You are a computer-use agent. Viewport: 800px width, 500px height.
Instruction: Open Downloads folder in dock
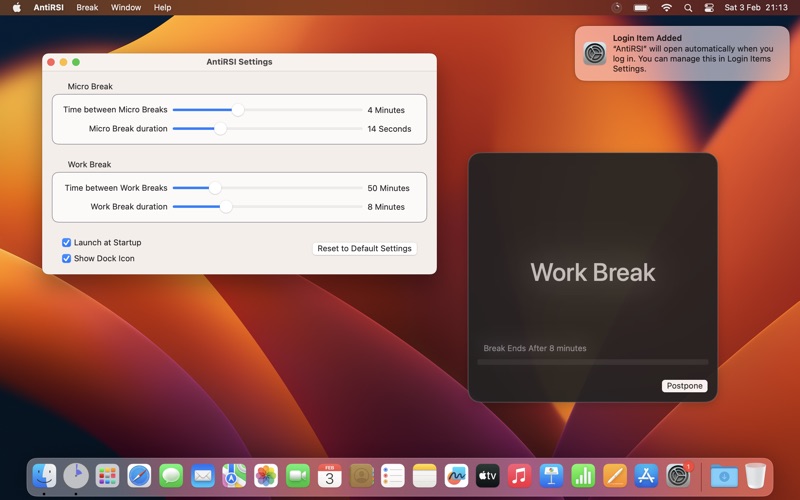724,476
